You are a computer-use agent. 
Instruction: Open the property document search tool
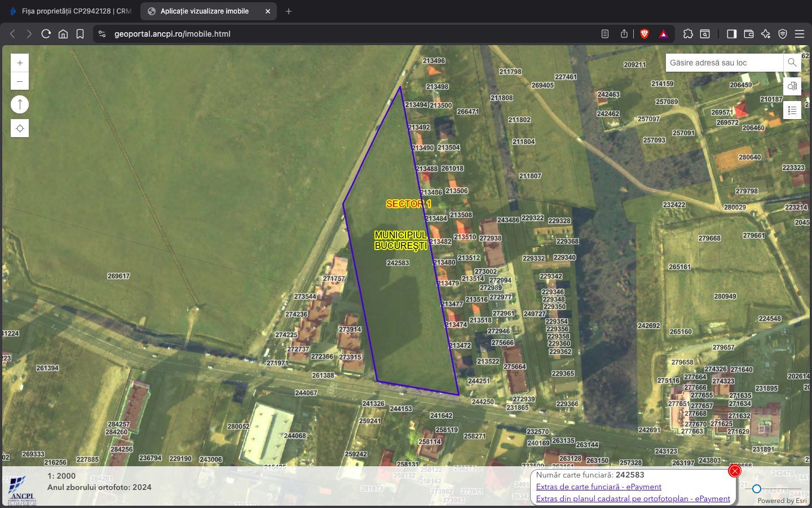[792, 86]
